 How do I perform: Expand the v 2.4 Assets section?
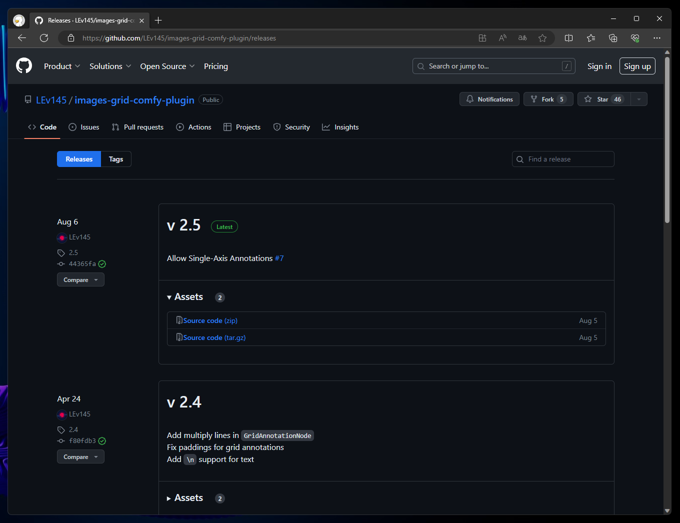tap(185, 498)
